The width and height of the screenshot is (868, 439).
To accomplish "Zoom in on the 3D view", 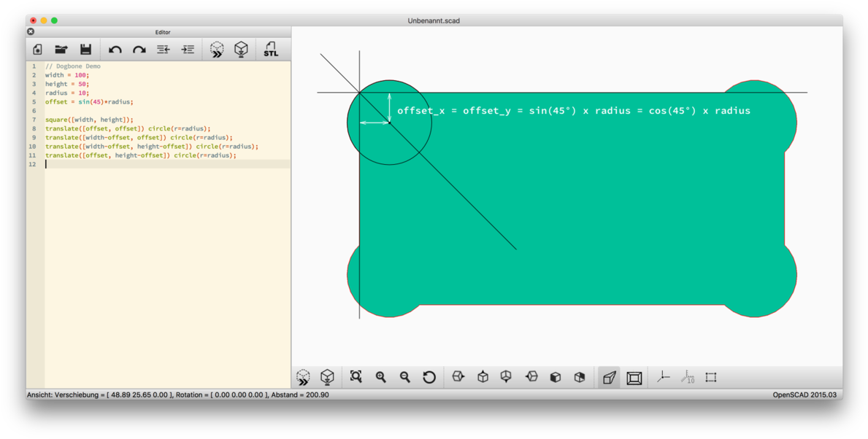I will pos(380,377).
